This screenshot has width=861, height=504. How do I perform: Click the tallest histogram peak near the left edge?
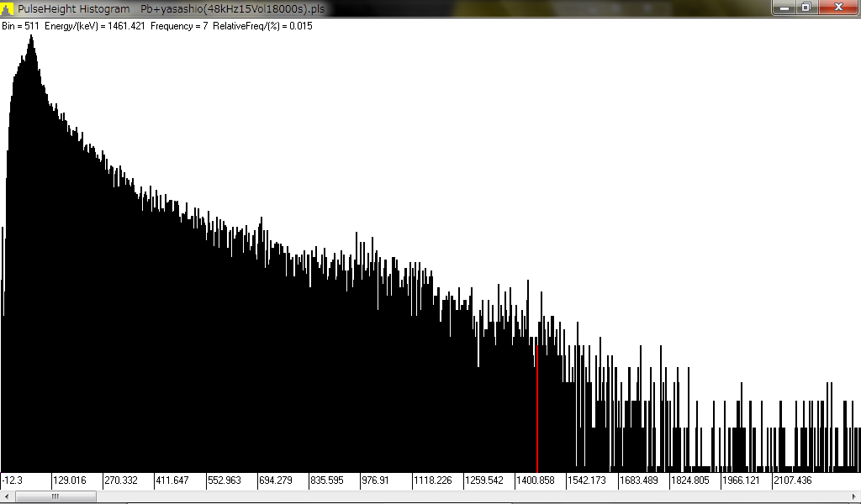31,42
